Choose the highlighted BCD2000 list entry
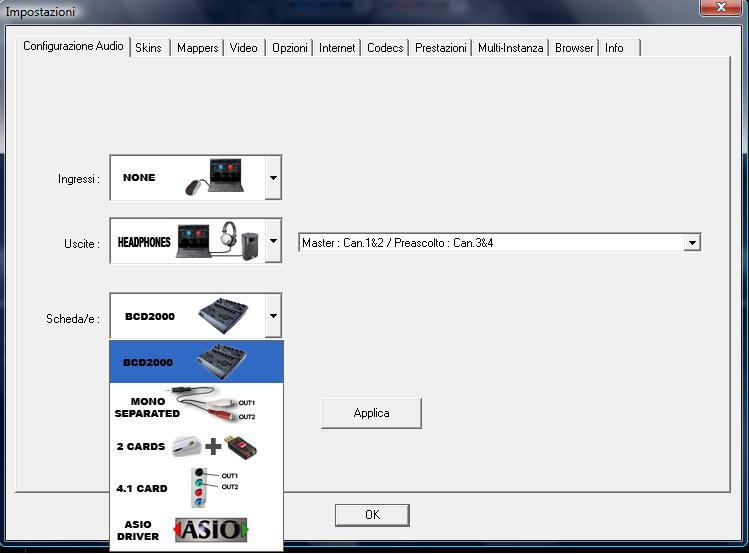 tap(196, 362)
